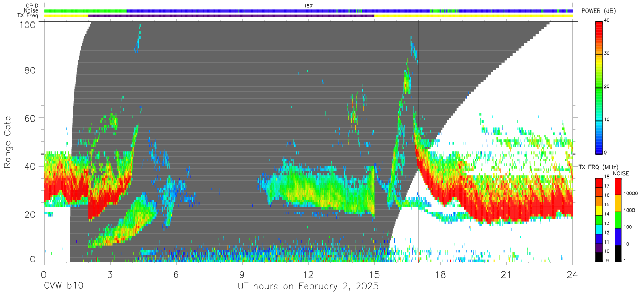The width and height of the screenshot is (644, 297).
Task: Click the 60 label on the Range Gate axis
Action: [30, 118]
